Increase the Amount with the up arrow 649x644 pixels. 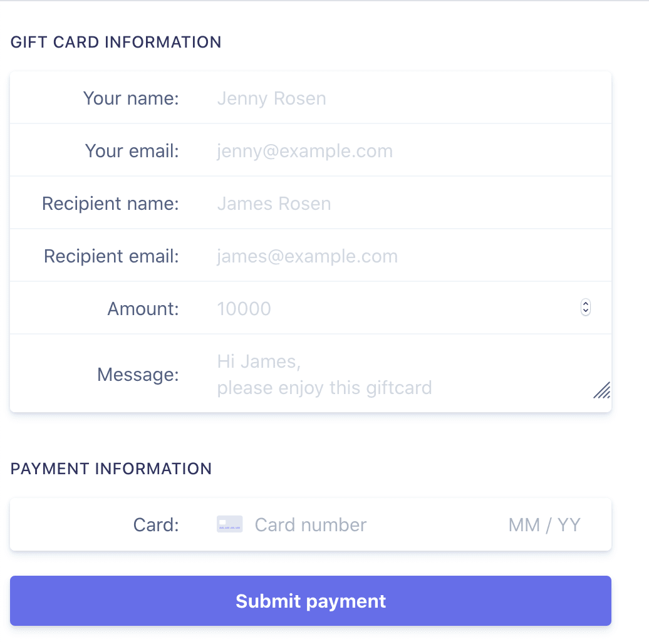[x=586, y=304]
